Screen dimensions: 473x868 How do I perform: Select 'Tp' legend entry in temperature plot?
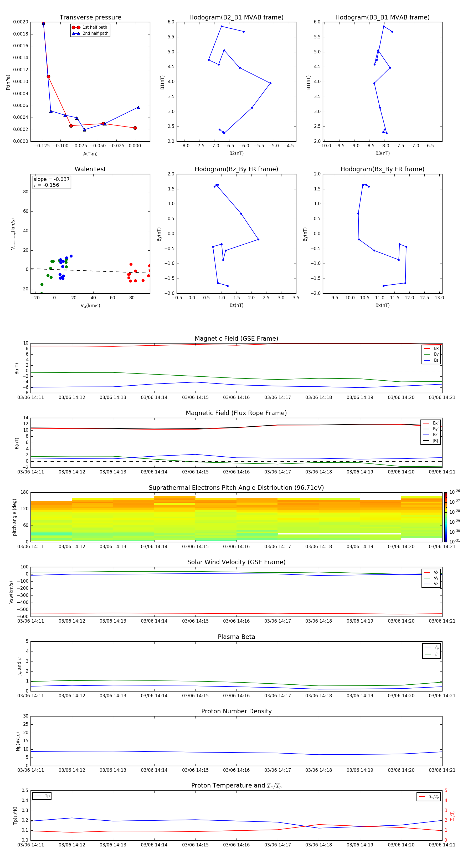42,796
